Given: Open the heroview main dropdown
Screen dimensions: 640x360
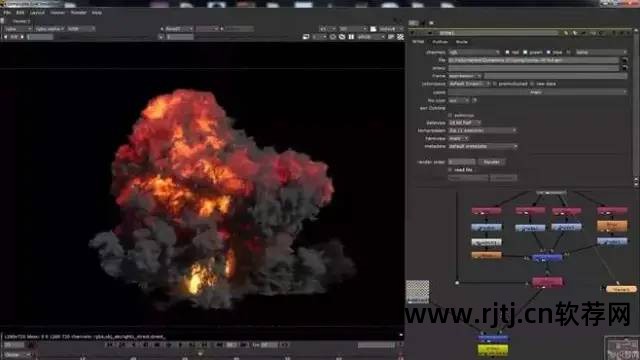Looking at the screenshot, I should coord(459,139).
